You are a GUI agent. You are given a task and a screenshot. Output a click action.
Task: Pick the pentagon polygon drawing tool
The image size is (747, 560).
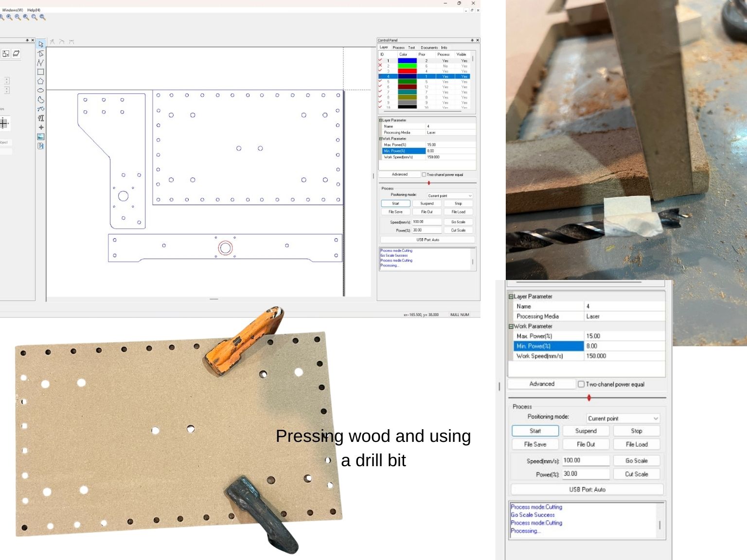(x=41, y=81)
